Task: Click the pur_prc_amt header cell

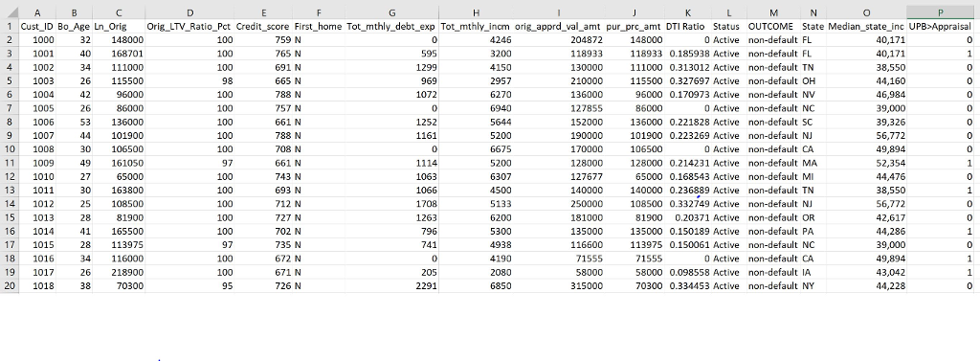Action: pos(635,26)
